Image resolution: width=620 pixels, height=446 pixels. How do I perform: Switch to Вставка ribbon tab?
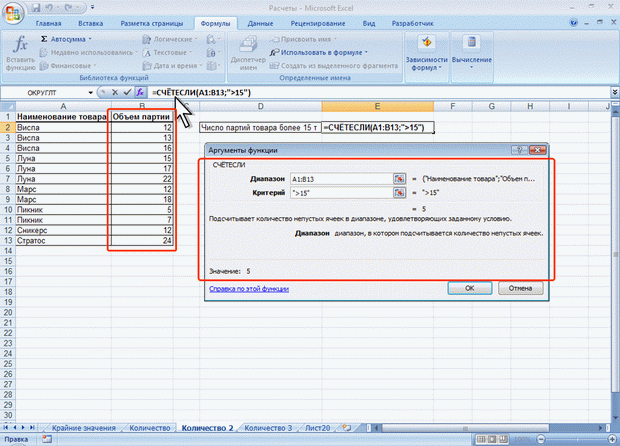91,24
